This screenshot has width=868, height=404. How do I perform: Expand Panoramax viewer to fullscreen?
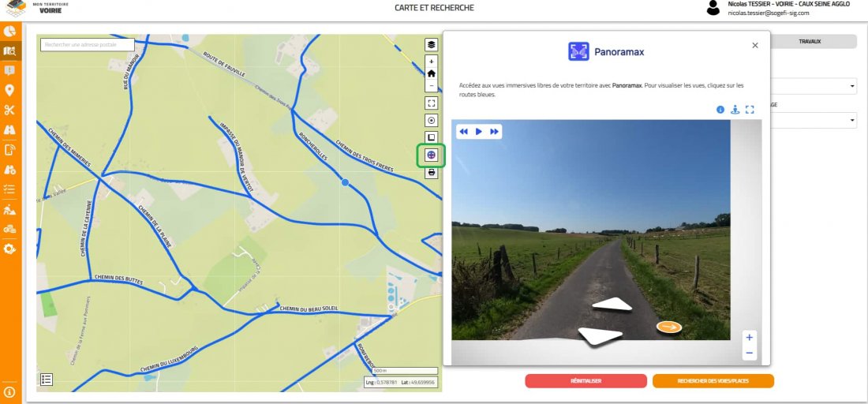coord(750,110)
